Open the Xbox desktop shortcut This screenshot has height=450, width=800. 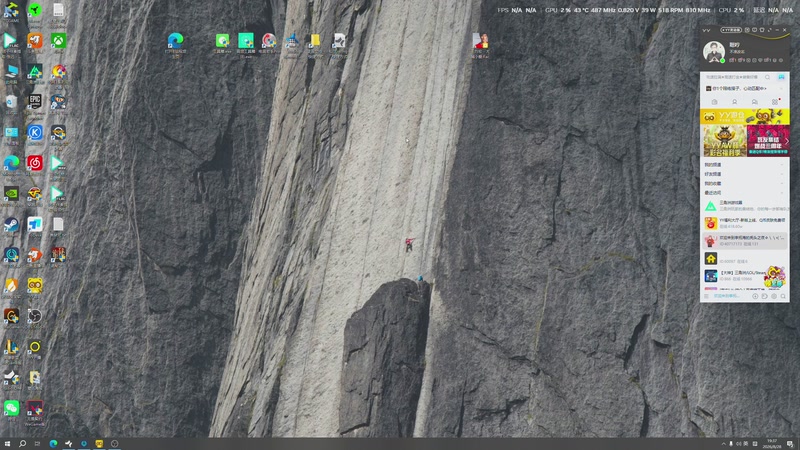58,40
